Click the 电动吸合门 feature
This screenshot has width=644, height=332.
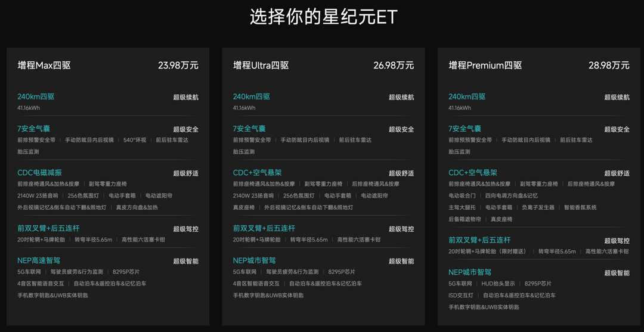(x=462, y=196)
